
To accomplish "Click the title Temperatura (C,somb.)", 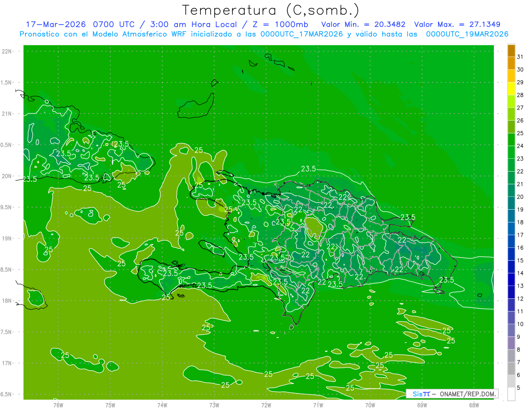I will [x=271, y=10].
